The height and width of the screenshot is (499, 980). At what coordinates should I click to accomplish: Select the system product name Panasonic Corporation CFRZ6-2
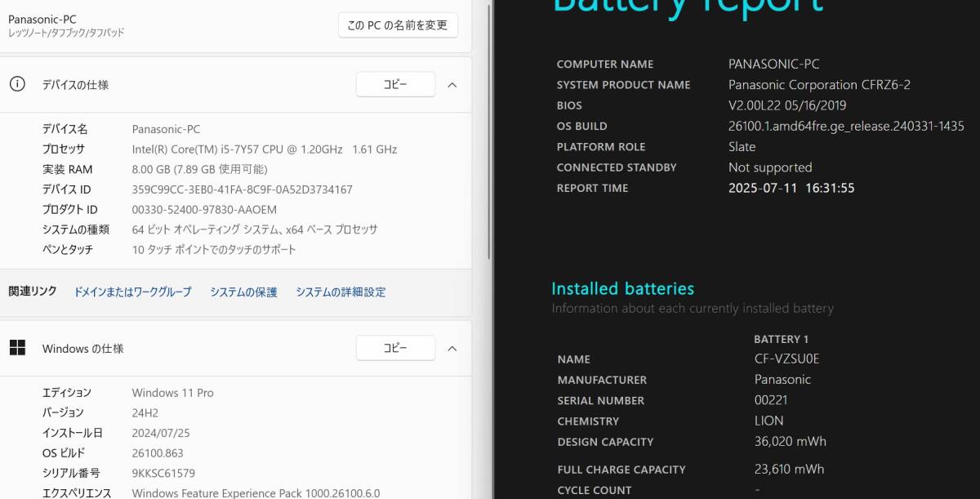coord(819,85)
